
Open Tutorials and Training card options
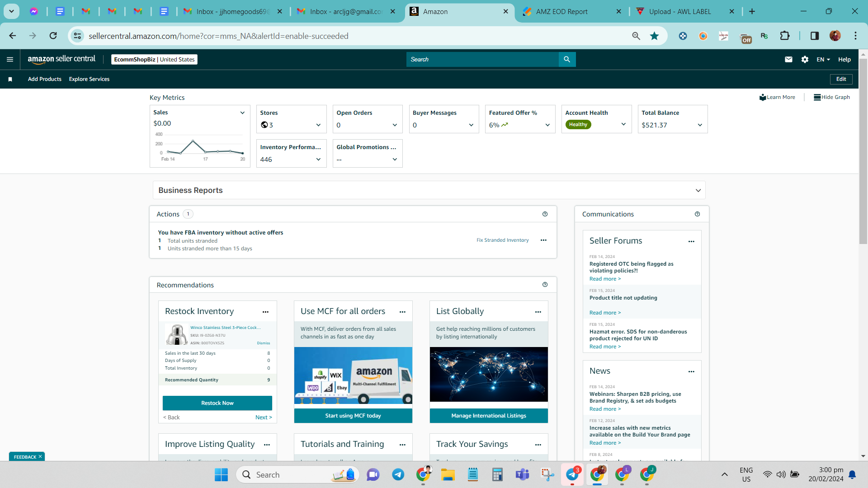[402, 445]
